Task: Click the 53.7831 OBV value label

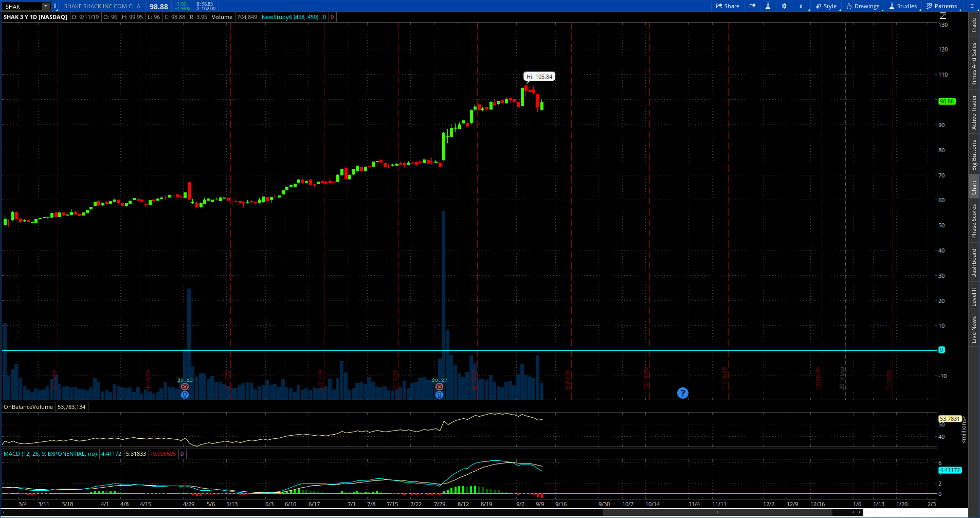Action: tap(950, 419)
